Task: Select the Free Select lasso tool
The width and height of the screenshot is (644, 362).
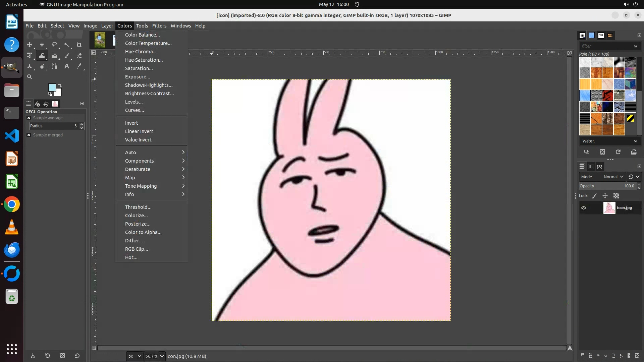Action: point(54,45)
